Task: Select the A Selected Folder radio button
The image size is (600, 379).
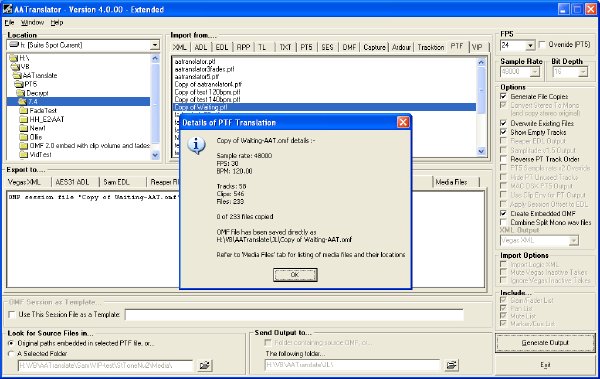Action: click(x=11, y=354)
